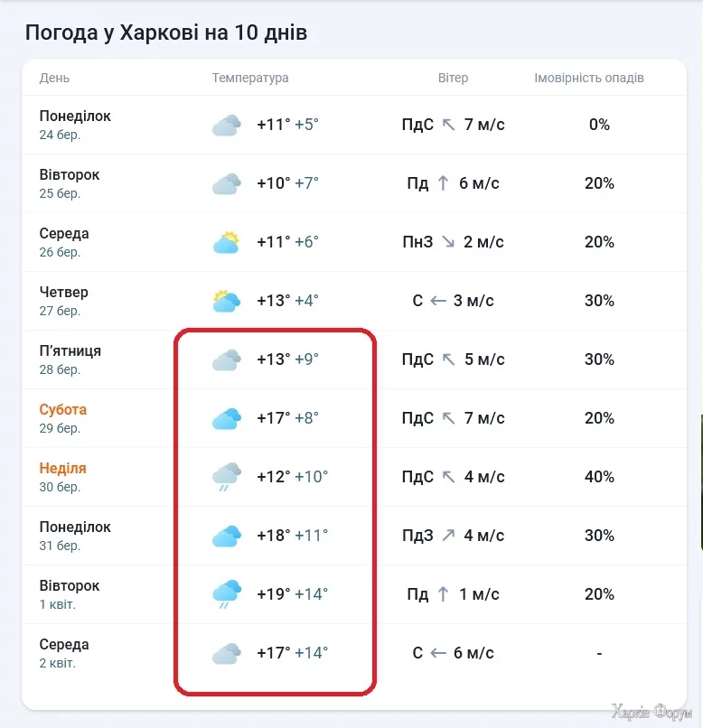
Task: Click the blue cloud icon for Субота 29 бер.
Action: [x=226, y=418]
